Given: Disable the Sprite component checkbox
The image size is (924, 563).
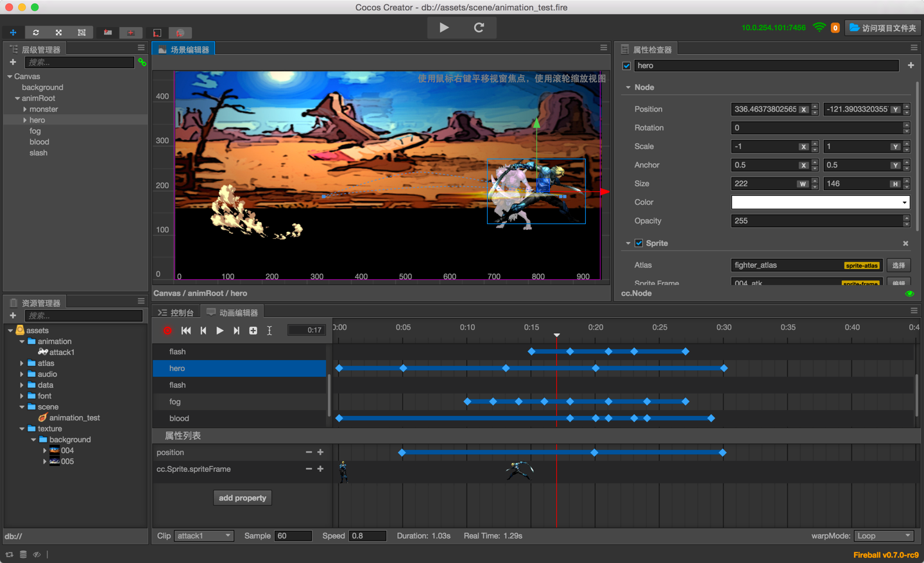Looking at the screenshot, I should (638, 243).
